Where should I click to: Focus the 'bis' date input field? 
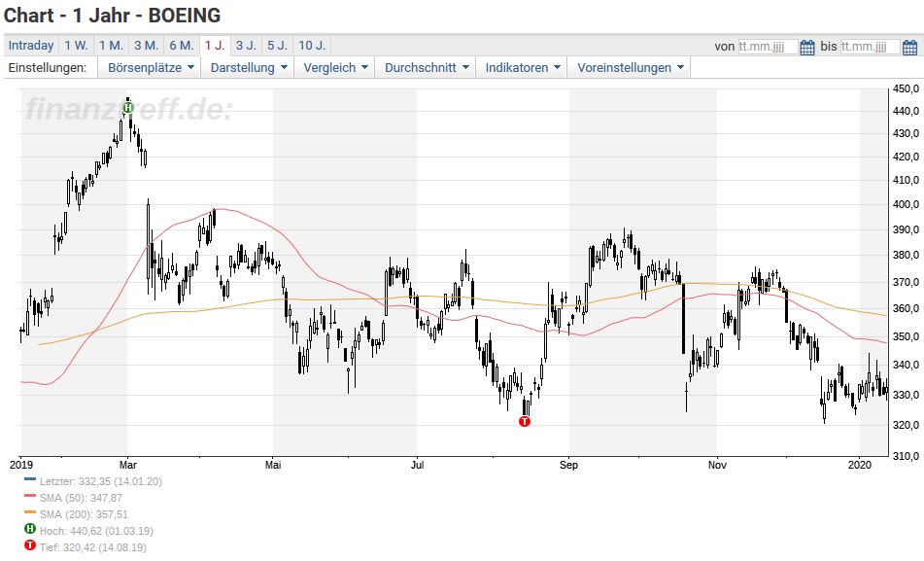[x=870, y=47]
